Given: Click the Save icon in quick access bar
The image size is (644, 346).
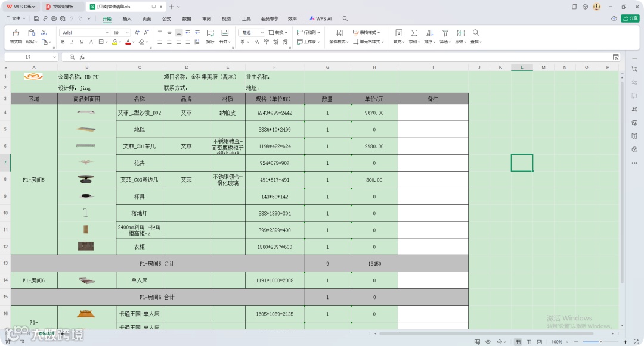Looking at the screenshot, I should 36,18.
